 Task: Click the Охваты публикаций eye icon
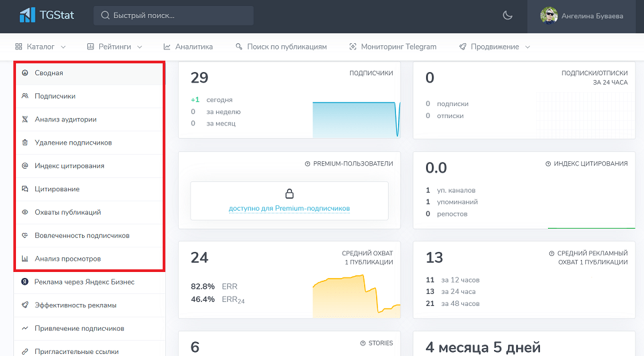click(x=25, y=212)
